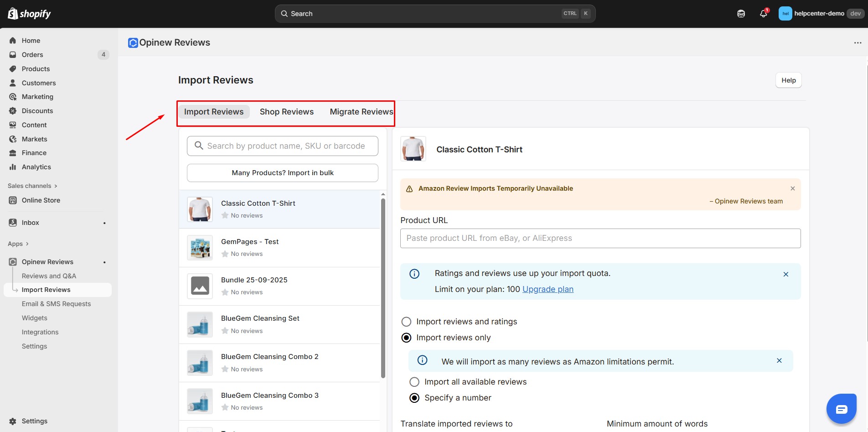Open the three-dot more actions menu
This screenshot has width=868, height=432.
tap(858, 43)
